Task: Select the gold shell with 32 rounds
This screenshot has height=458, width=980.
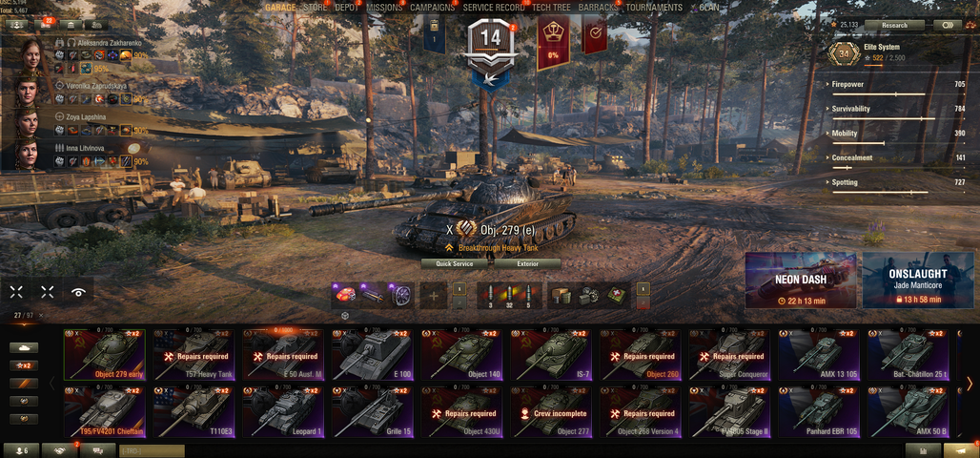Action: [x=509, y=296]
